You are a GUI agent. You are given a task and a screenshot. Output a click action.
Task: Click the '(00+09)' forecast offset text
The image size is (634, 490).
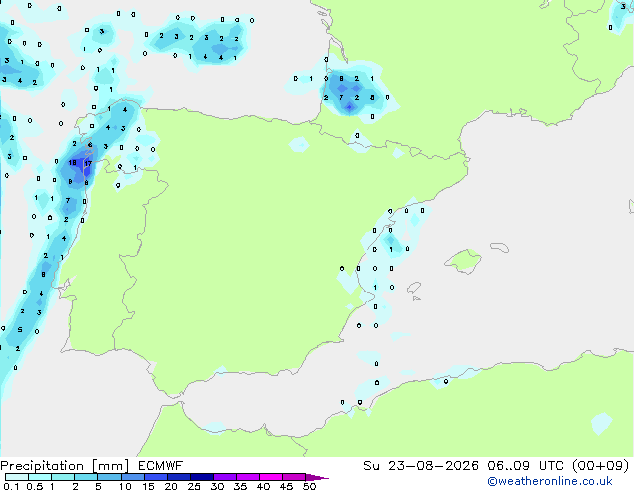(600, 466)
